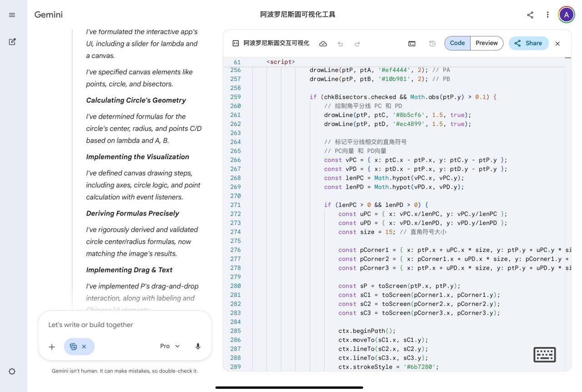Start a new chat with compose icon
The image size is (582, 392).
click(x=12, y=42)
